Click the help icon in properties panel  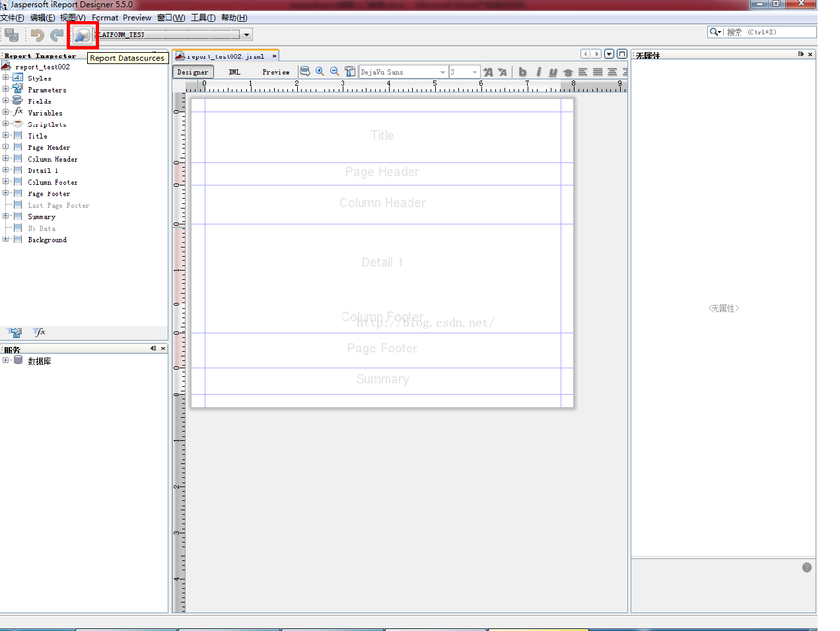tap(807, 568)
